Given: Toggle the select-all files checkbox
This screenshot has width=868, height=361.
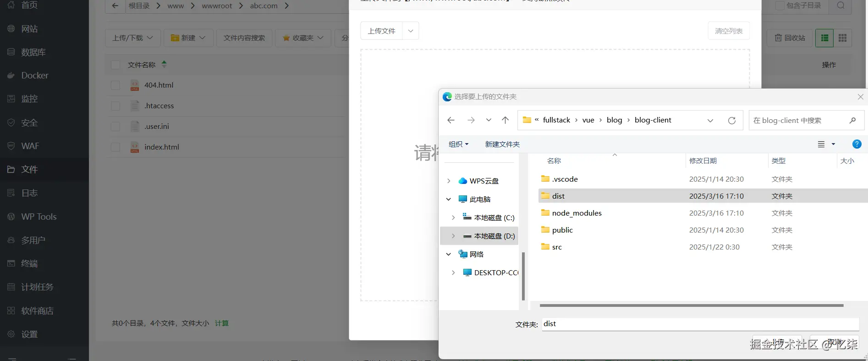Looking at the screenshot, I should 115,65.
